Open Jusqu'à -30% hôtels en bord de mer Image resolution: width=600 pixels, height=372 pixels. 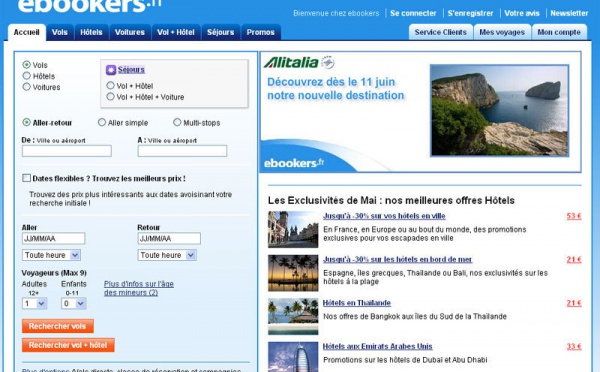398,259
